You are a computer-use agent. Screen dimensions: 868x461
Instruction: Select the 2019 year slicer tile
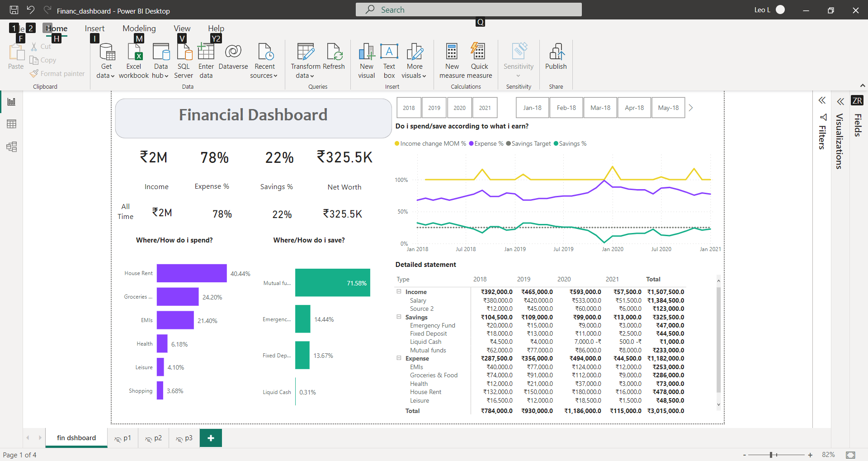point(434,108)
